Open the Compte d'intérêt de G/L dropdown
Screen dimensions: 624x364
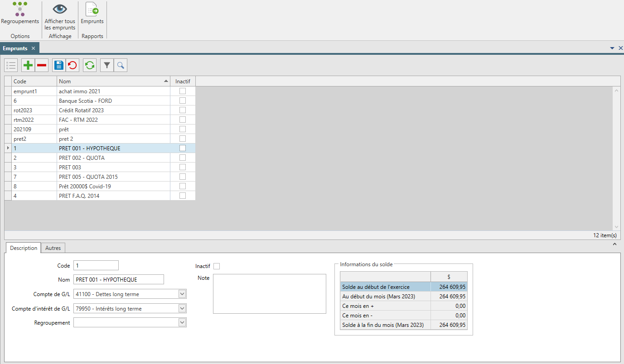tap(182, 309)
